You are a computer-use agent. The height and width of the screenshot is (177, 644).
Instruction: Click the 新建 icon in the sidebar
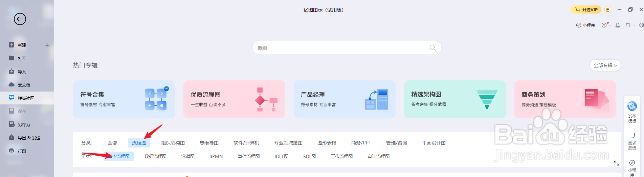[12, 45]
